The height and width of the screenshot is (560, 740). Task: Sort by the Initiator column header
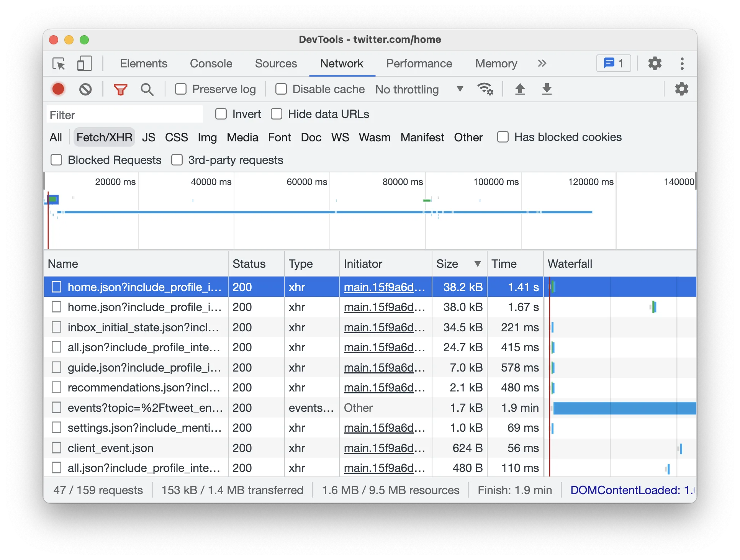coord(386,264)
